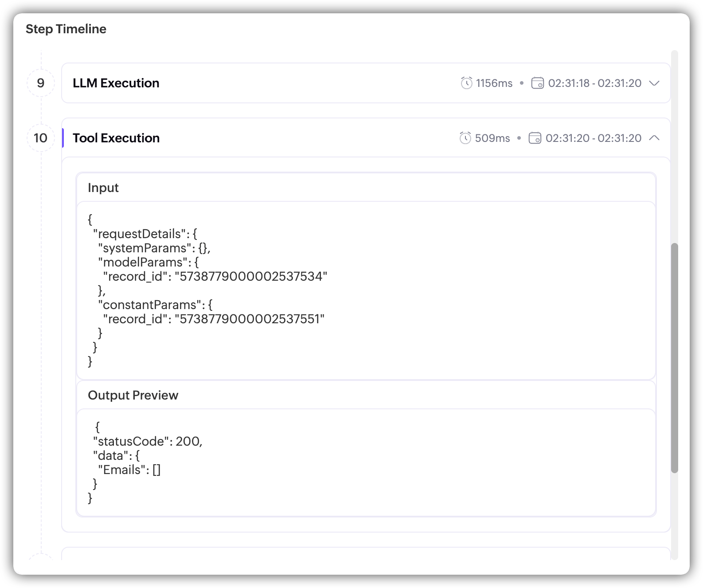Click the empty Emails array in output
This screenshot has width=703, height=588.
click(x=156, y=470)
